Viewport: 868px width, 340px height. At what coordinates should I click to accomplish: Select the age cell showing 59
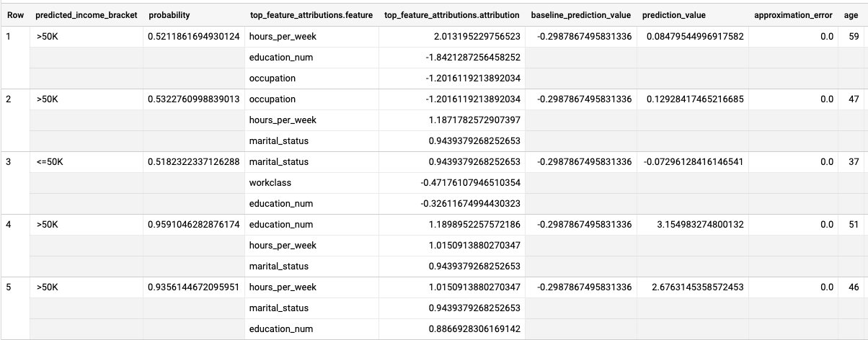pyautogui.click(x=854, y=36)
